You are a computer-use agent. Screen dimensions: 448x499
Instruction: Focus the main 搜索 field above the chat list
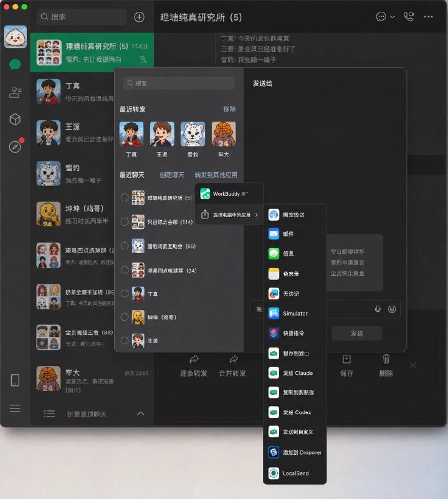[82, 17]
